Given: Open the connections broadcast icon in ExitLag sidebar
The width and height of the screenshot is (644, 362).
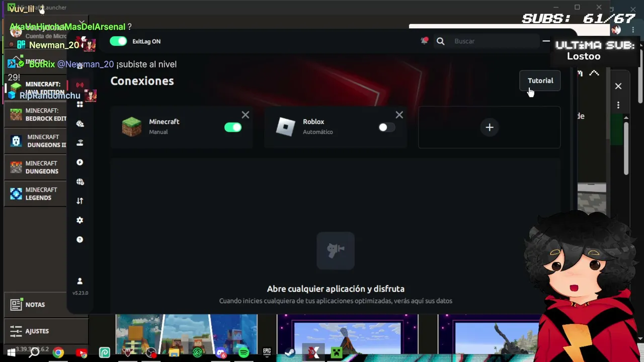Looking at the screenshot, I should (x=79, y=85).
